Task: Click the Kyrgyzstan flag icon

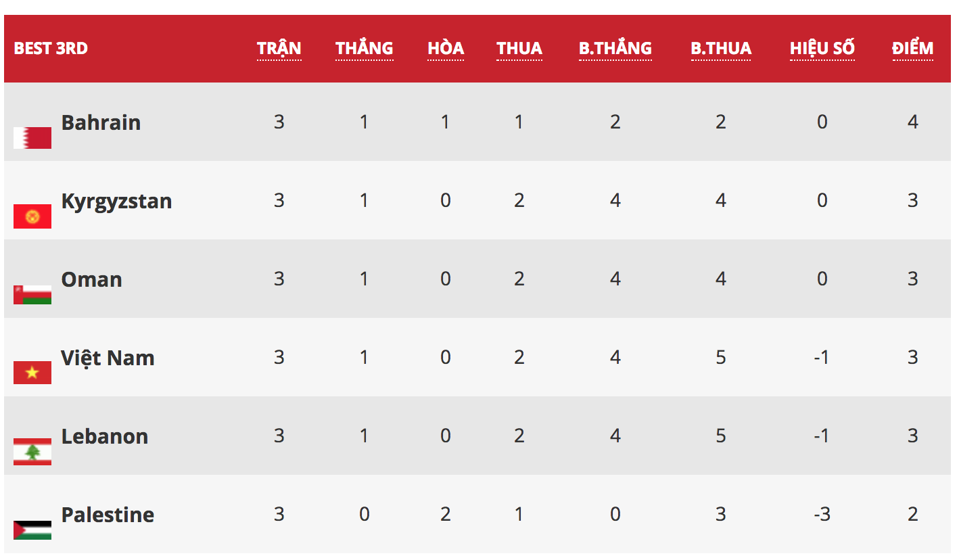Action: point(32,216)
